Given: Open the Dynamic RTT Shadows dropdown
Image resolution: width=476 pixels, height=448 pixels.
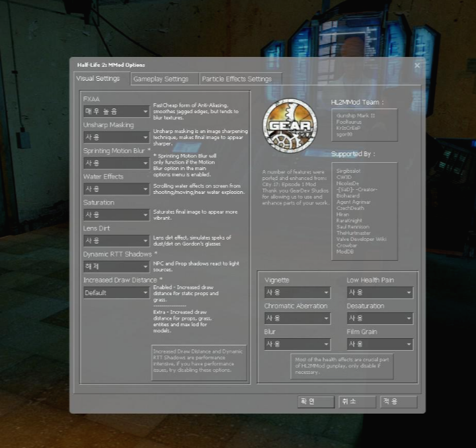Looking at the screenshot, I should coord(116,267).
